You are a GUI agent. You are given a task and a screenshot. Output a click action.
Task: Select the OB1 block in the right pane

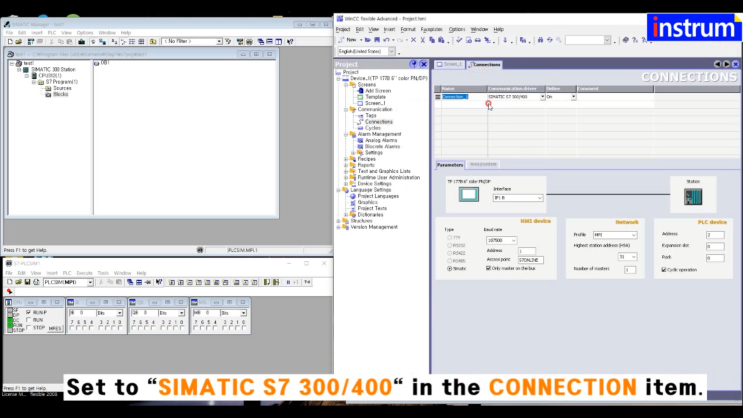coord(102,63)
